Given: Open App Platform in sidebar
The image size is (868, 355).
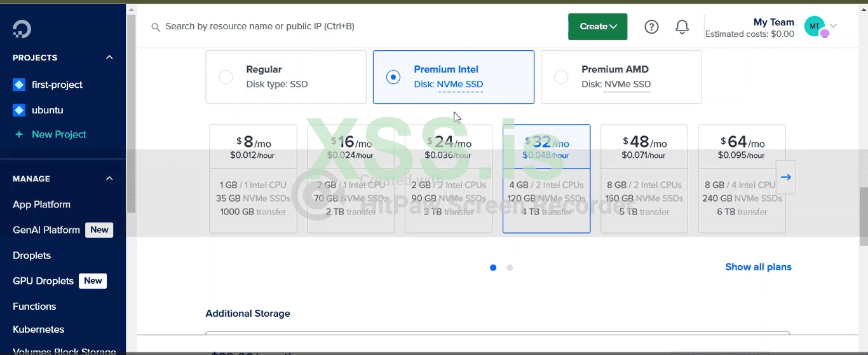Looking at the screenshot, I should (41, 204).
